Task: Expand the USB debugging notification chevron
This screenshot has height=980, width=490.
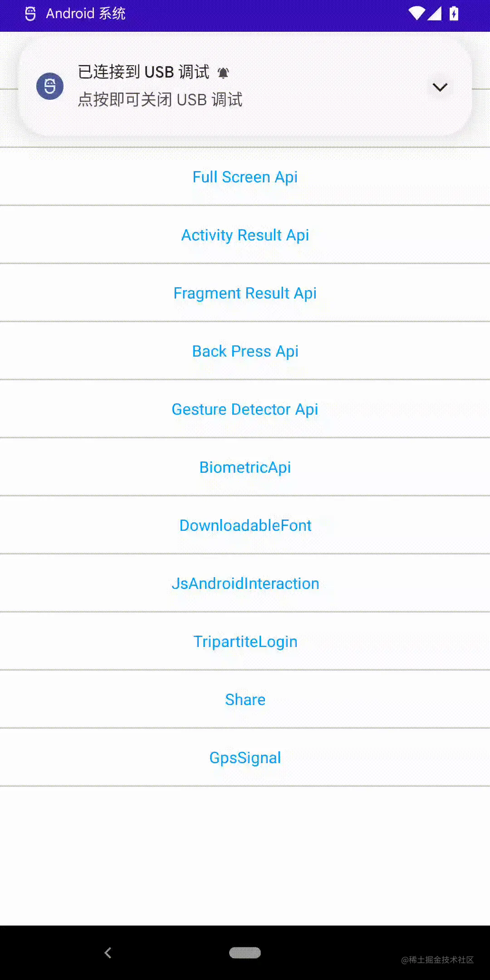Action: (440, 87)
